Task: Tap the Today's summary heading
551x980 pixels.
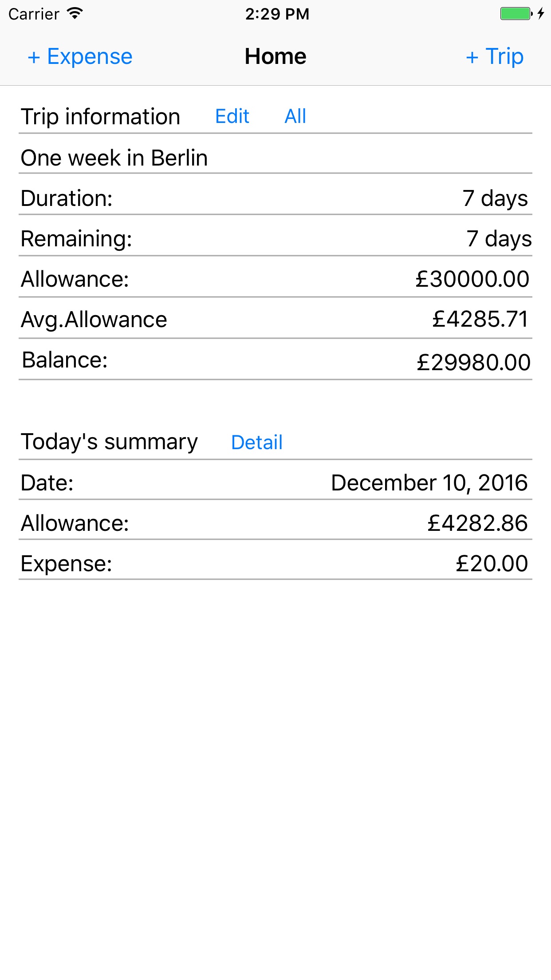Action: [110, 442]
